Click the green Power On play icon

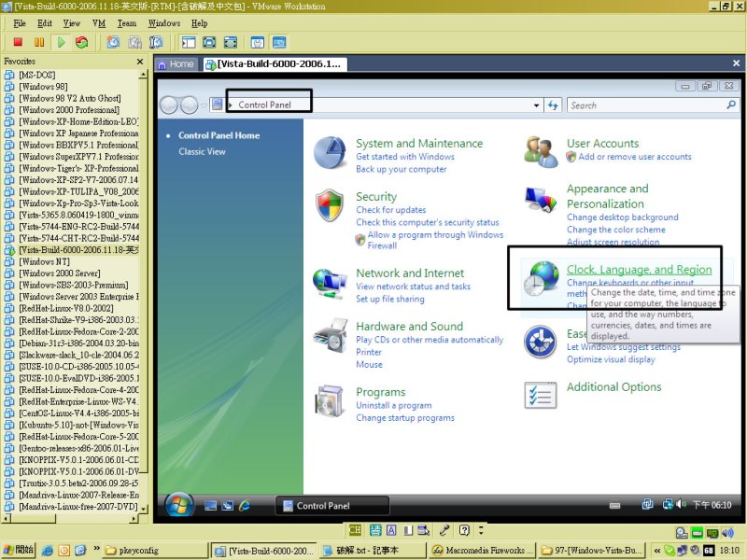click(x=61, y=42)
